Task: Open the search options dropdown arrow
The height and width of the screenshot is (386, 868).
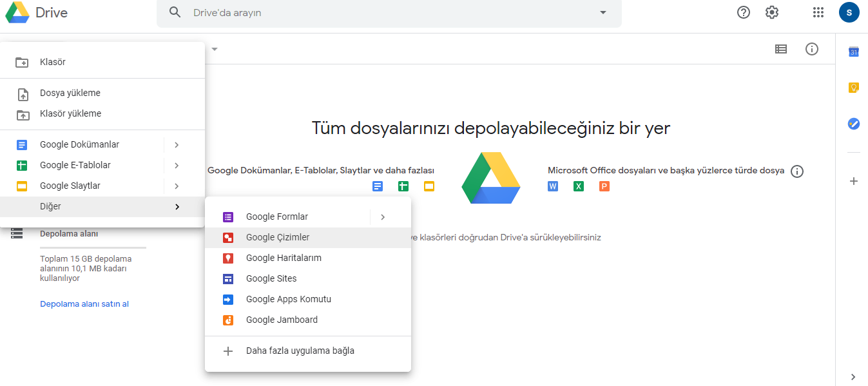Action: tap(603, 12)
